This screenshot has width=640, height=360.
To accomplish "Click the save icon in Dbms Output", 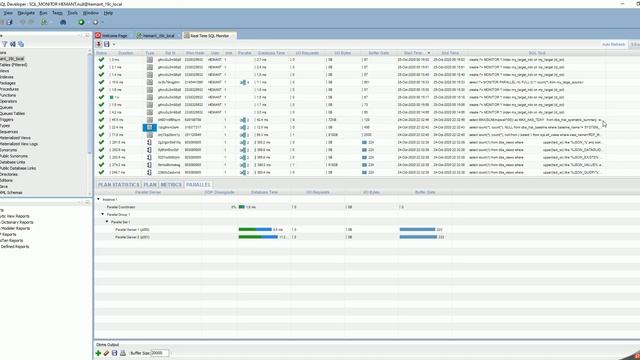I will (114, 353).
